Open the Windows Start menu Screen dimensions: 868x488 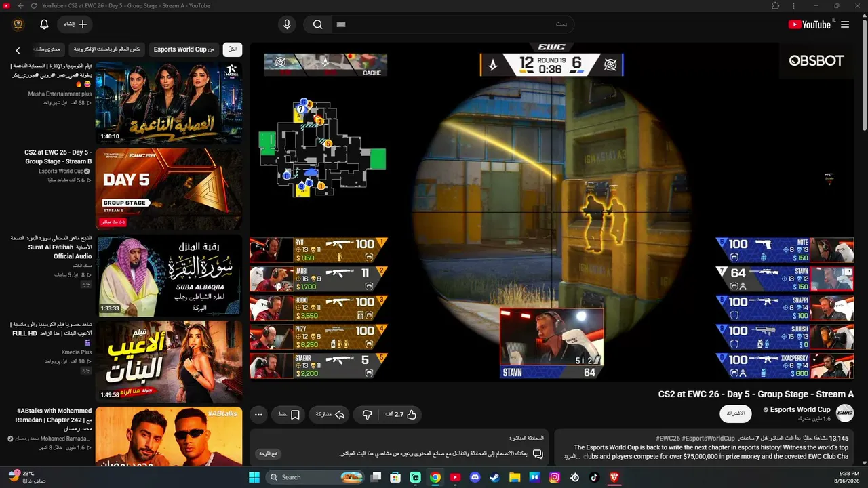click(x=254, y=477)
